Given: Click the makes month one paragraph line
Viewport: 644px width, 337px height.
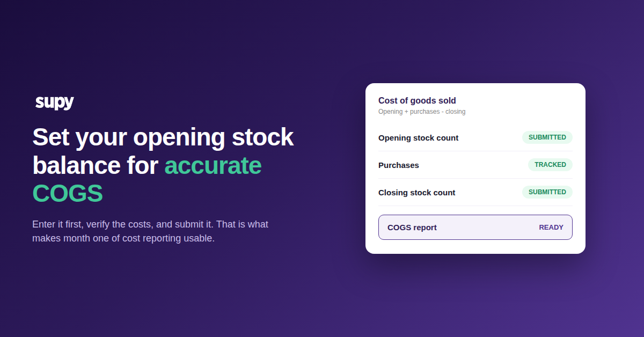Looking at the screenshot, I should tap(123, 238).
